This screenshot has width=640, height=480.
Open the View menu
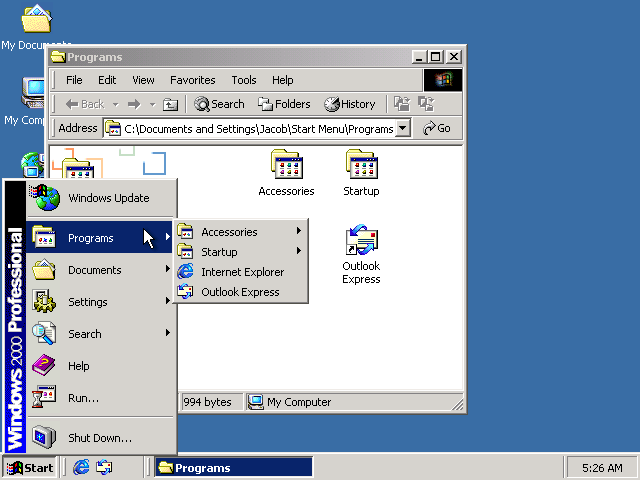(x=143, y=80)
